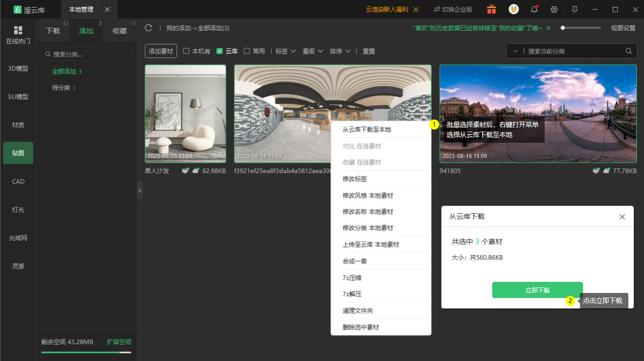Screen dimensions: 644x361
Task: Switch to the 下载 tab
Action: tap(53, 31)
